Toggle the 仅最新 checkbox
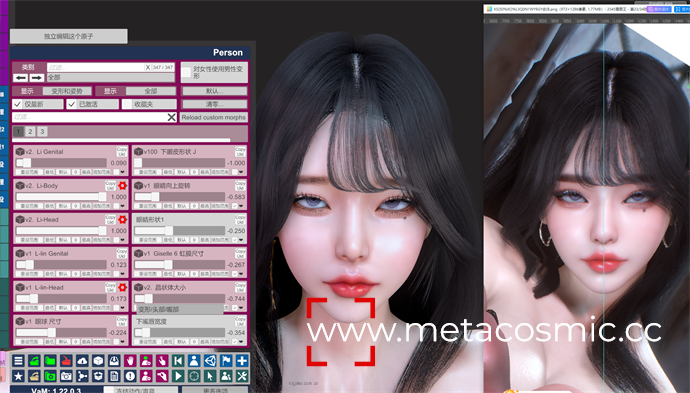690x393 pixels. click(17, 104)
